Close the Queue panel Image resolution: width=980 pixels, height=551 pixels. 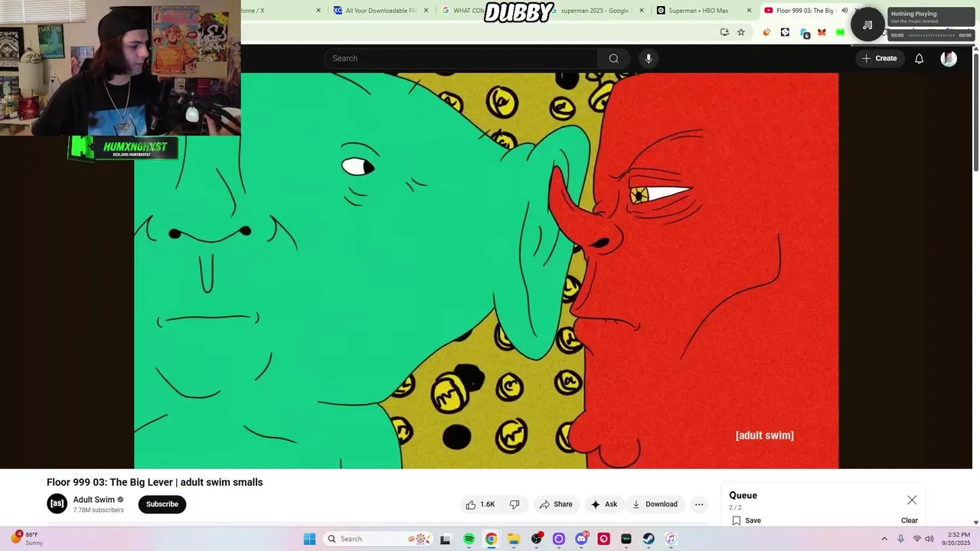[x=912, y=500]
